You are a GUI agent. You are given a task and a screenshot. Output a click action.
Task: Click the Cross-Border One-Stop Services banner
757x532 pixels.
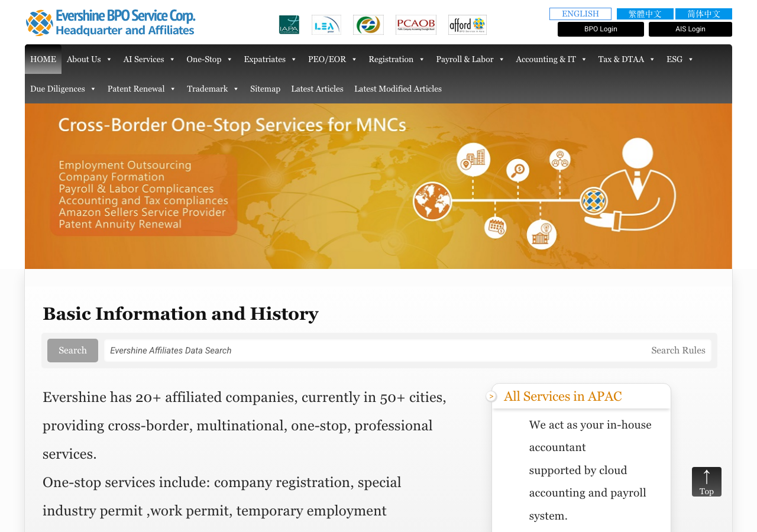tap(378, 186)
